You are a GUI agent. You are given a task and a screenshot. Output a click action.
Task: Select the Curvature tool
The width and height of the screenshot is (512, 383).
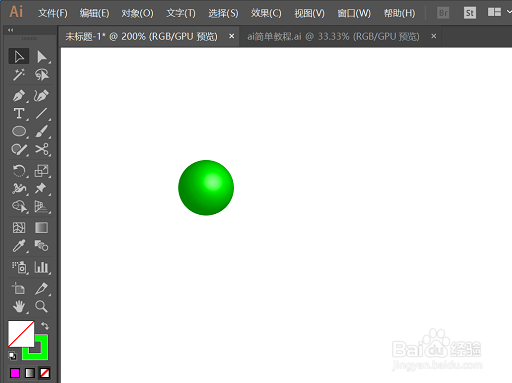coord(42,96)
